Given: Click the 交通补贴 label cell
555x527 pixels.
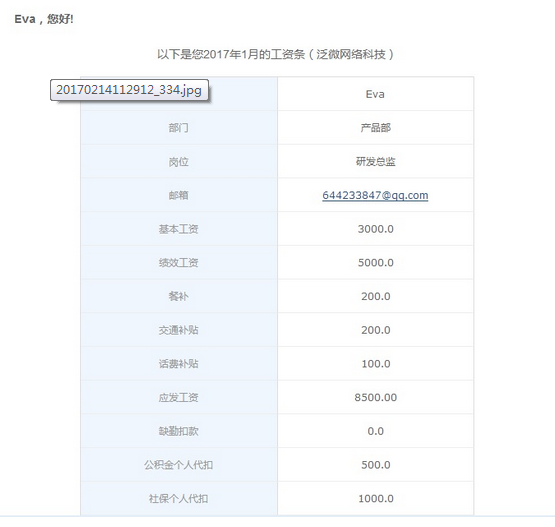Looking at the screenshot, I should [178, 330].
